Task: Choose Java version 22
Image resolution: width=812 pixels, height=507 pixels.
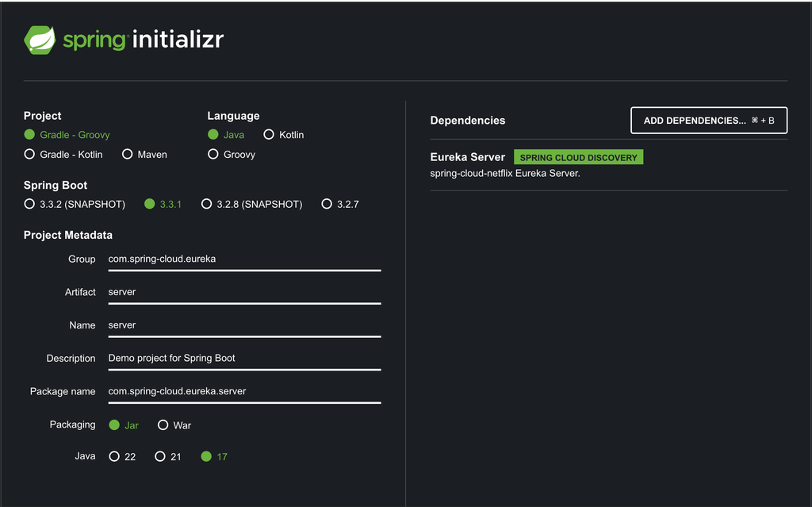Action: 122,456
